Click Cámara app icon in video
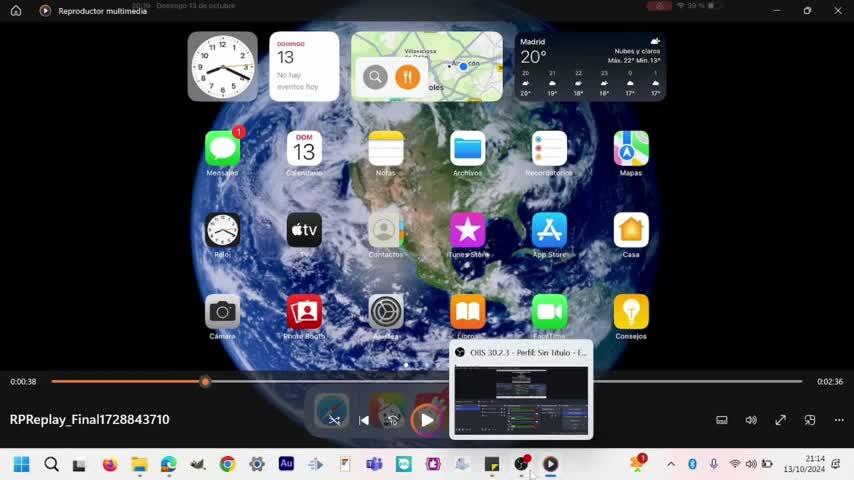This screenshot has width=854, height=480. coord(222,312)
